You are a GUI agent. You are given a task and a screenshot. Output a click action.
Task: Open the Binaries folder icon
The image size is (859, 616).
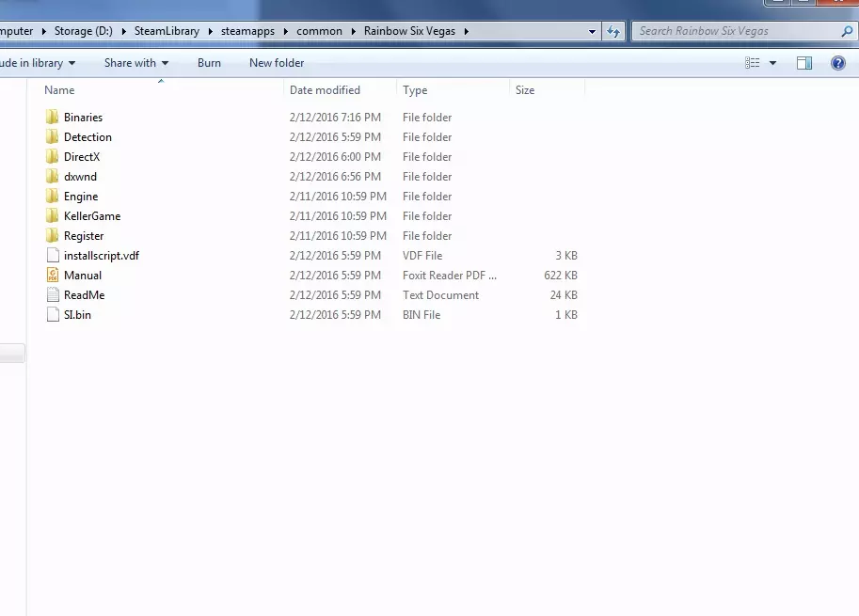52,117
